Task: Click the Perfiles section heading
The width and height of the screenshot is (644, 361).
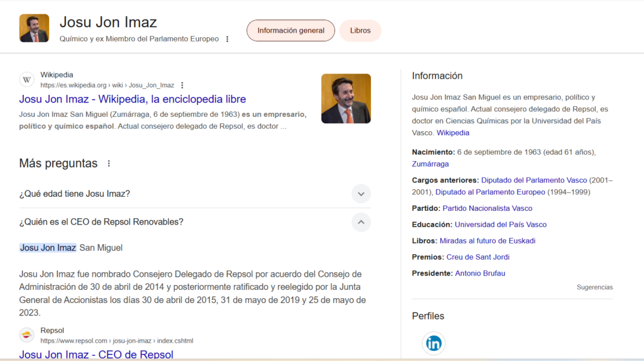Action: pyautogui.click(x=428, y=316)
